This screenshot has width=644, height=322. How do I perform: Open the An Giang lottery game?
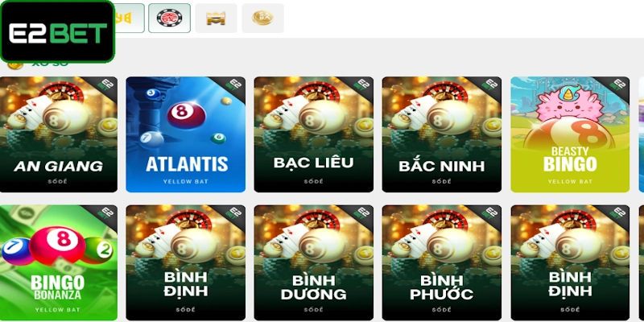point(58,134)
